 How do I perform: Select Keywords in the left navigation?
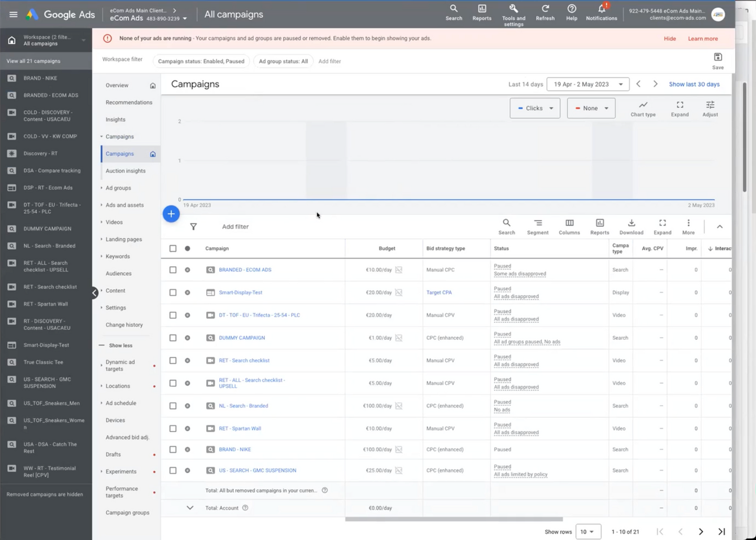click(x=117, y=256)
